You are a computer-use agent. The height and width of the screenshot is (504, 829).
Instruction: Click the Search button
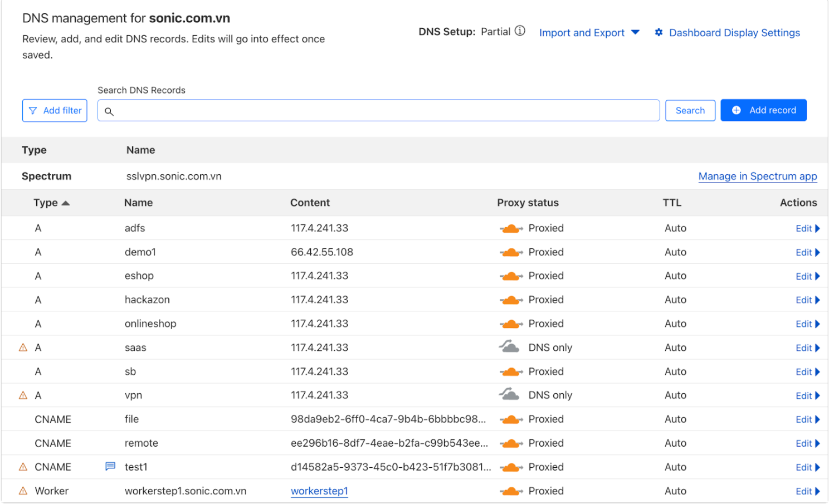(x=690, y=110)
